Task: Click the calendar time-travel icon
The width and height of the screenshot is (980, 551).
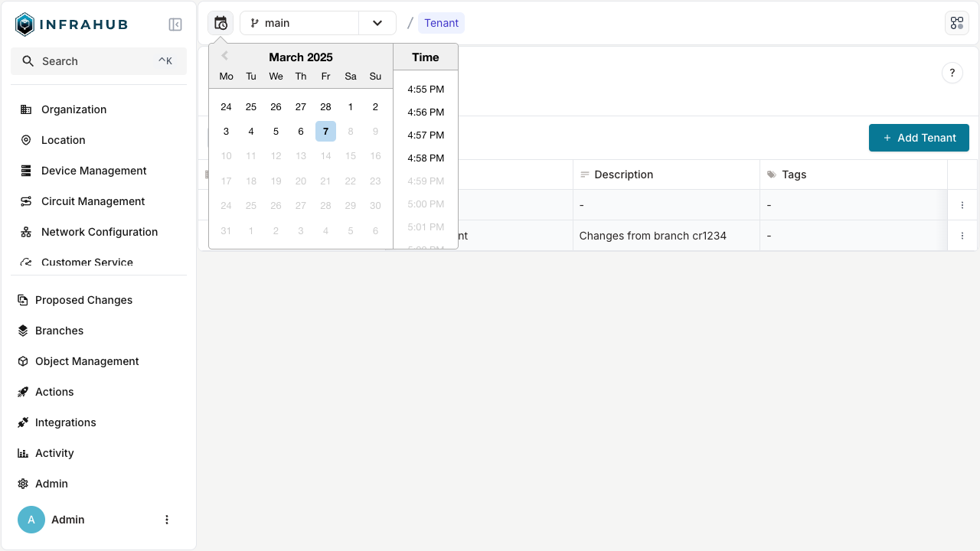Action: (x=220, y=23)
